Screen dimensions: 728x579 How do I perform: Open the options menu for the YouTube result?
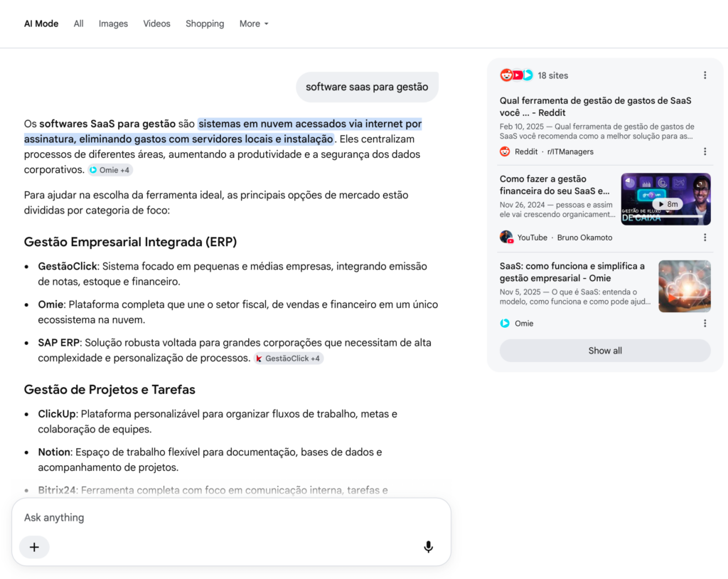[x=705, y=238]
